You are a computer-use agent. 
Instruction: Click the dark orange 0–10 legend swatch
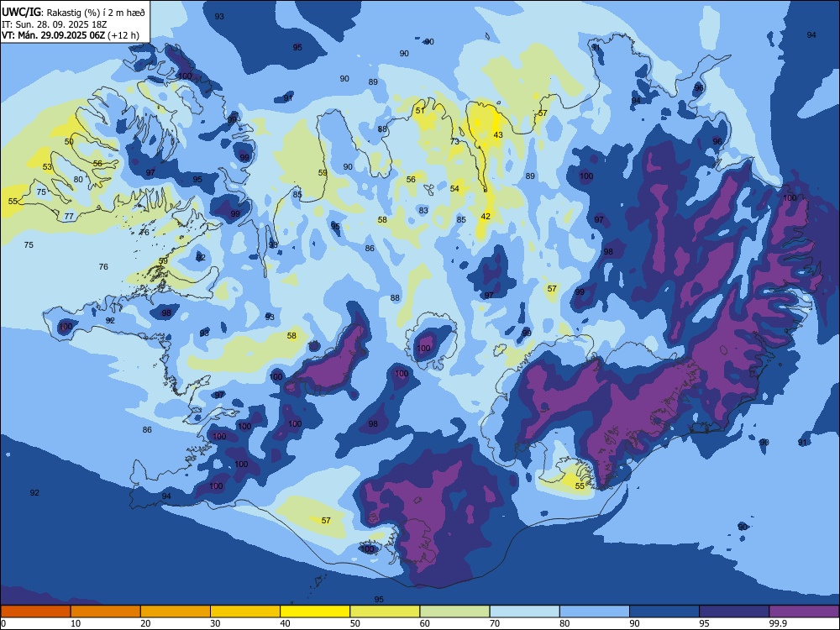point(35,612)
